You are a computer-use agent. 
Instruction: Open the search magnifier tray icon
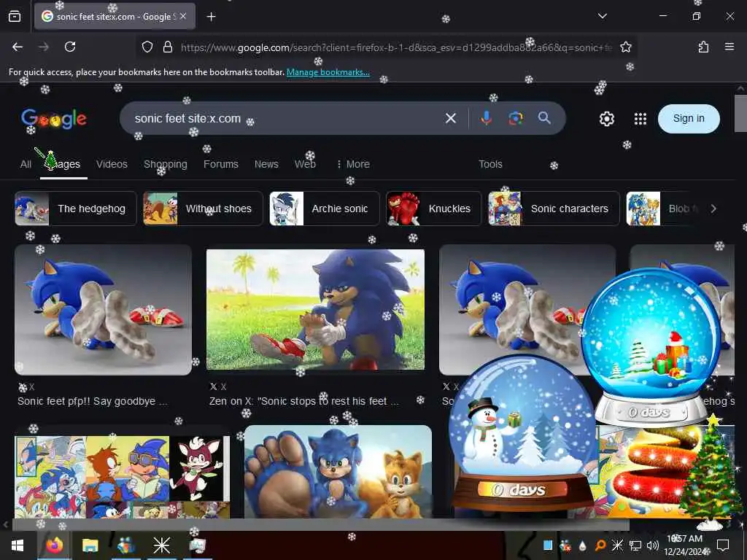click(x=600, y=545)
